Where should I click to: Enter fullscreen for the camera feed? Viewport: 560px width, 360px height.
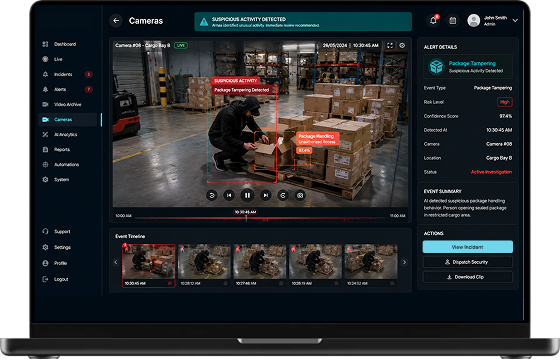[390, 45]
